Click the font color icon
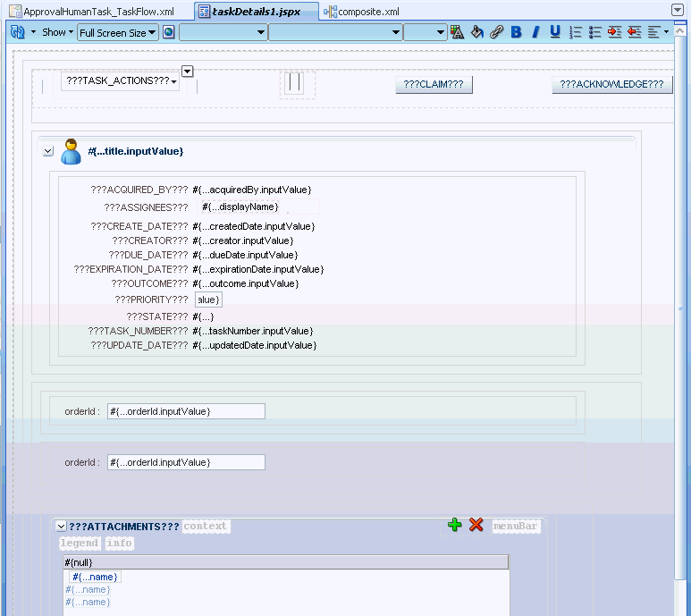The image size is (691, 616). (x=457, y=32)
